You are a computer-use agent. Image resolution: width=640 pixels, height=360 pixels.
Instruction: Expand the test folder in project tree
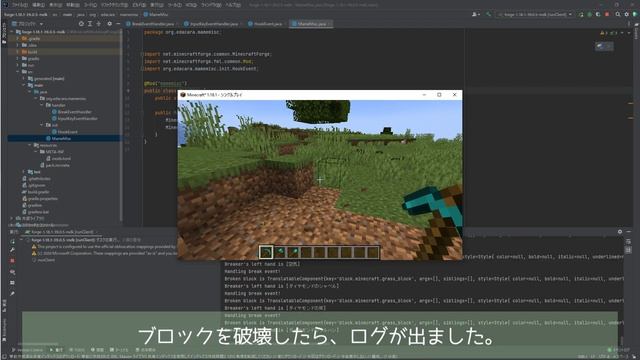point(24,172)
